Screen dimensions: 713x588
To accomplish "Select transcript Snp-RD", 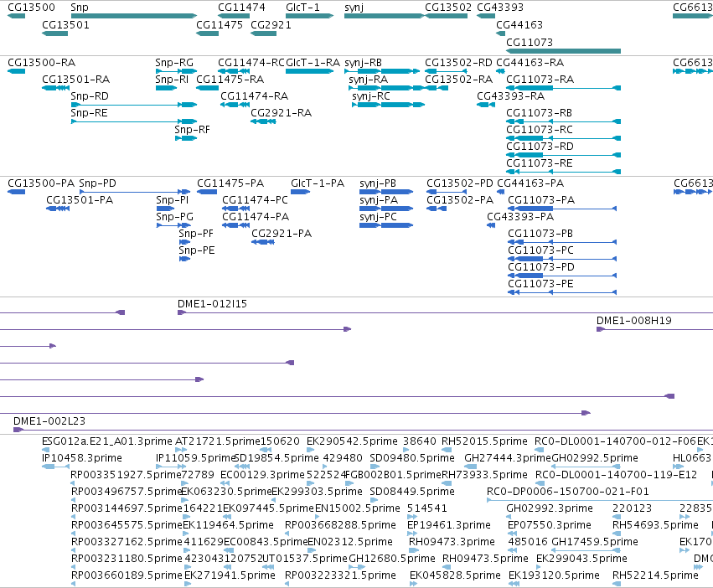I will (90, 96).
